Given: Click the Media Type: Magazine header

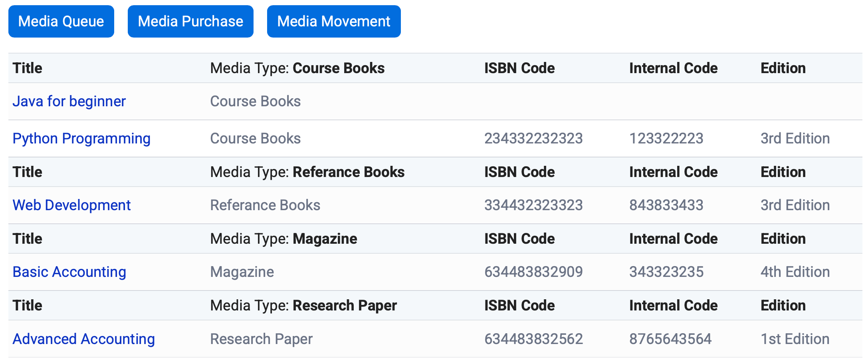Looking at the screenshot, I should (x=283, y=239).
